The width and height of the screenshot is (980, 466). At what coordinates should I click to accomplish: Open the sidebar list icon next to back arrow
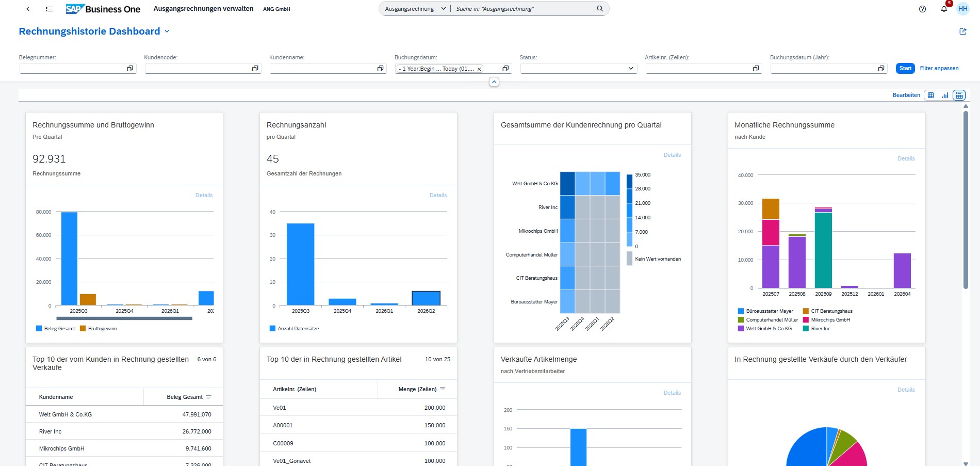(x=49, y=9)
